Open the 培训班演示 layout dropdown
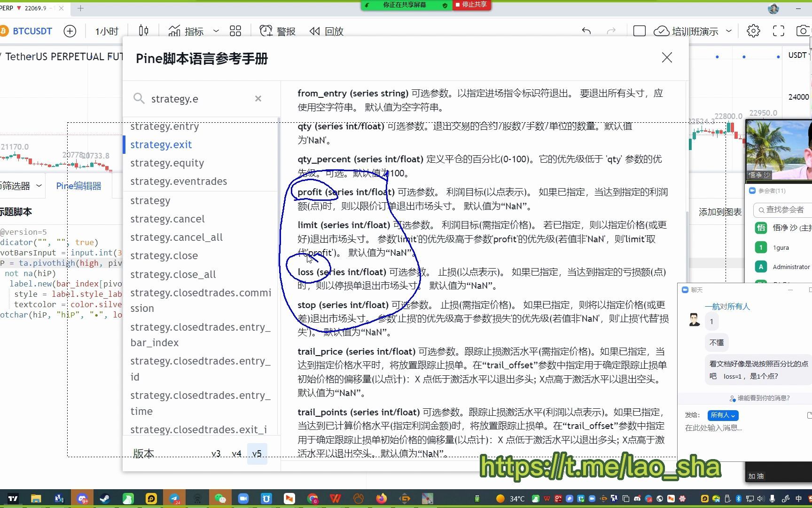812x508 pixels. click(x=729, y=31)
